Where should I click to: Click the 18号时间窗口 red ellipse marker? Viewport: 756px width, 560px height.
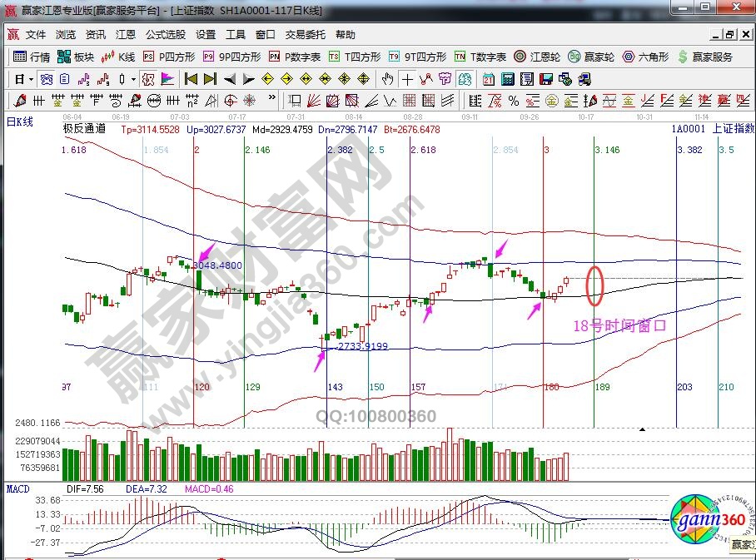(594, 285)
